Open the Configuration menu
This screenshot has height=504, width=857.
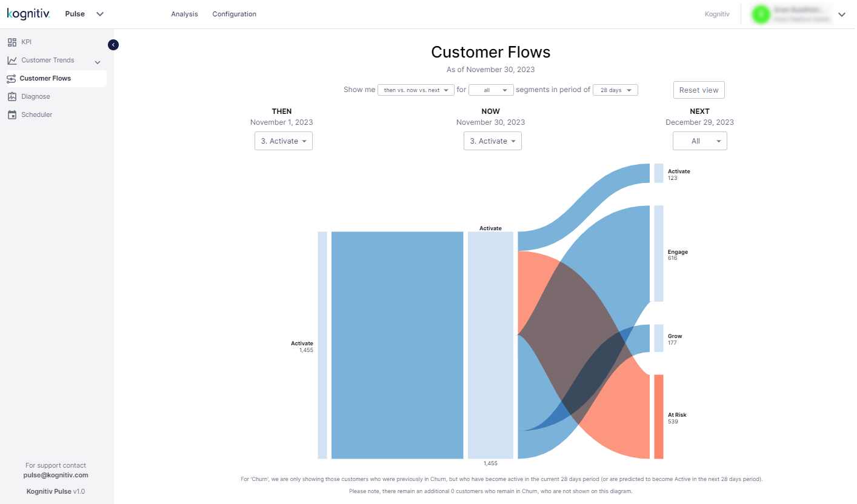[234, 14]
